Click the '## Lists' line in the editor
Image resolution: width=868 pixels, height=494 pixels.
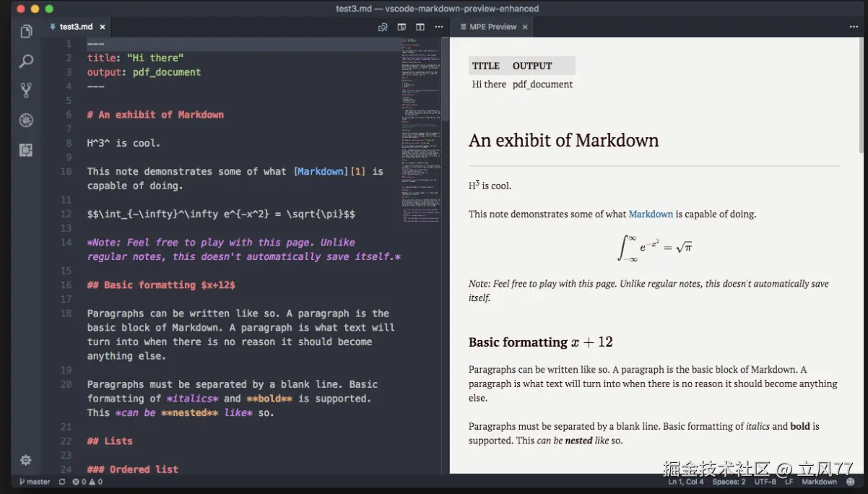coord(110,441)
